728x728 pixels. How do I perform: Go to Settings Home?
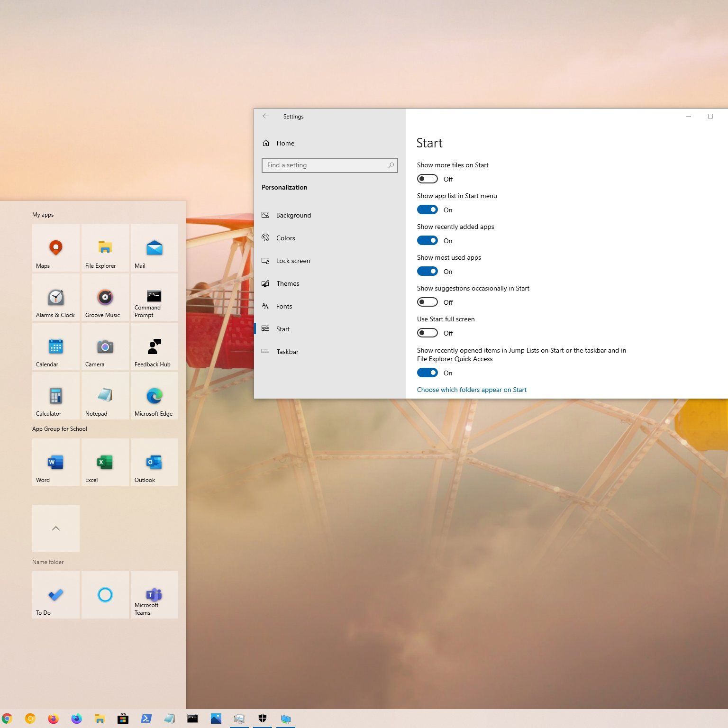(285, 143)
